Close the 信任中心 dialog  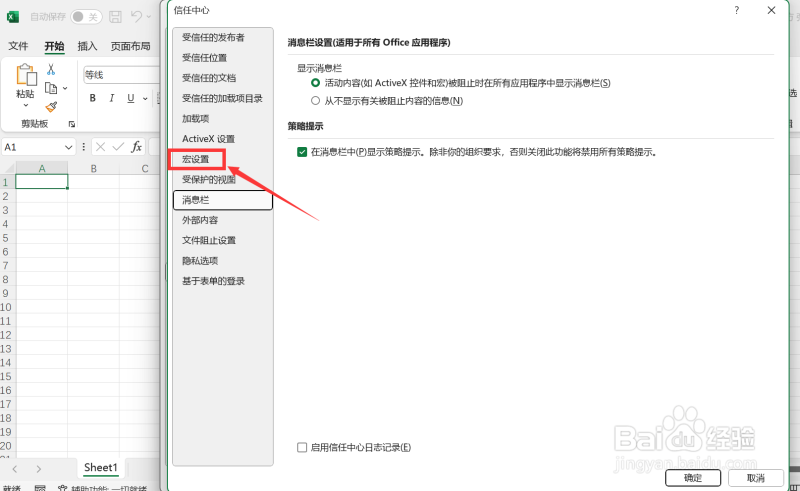pos(771,10)
